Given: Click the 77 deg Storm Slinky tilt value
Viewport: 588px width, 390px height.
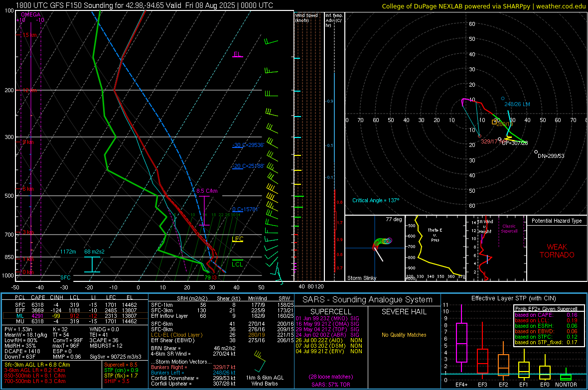Looking at the screenshot, I should coord(394,219).
